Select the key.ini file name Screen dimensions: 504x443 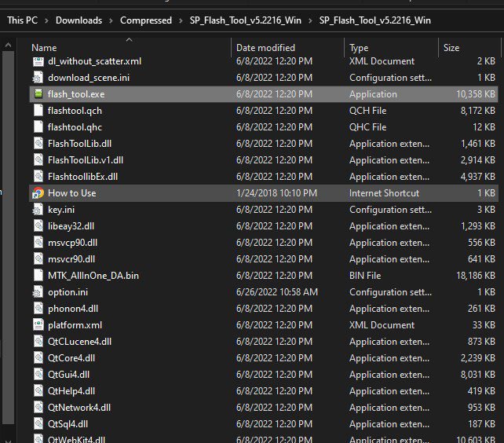pyautogui.click(x=61, y=210)
